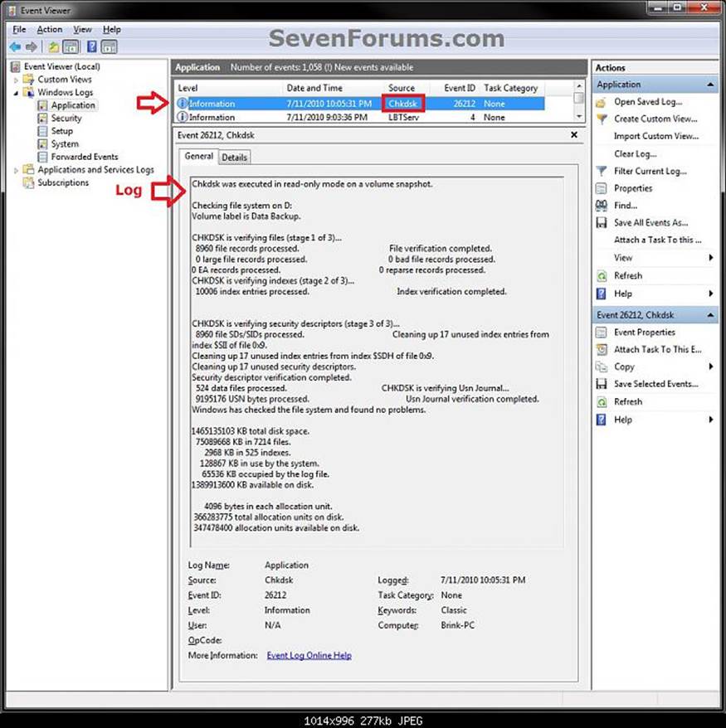
Task: Click Clear Log in Actions pane
Action: tap(635, 153)
